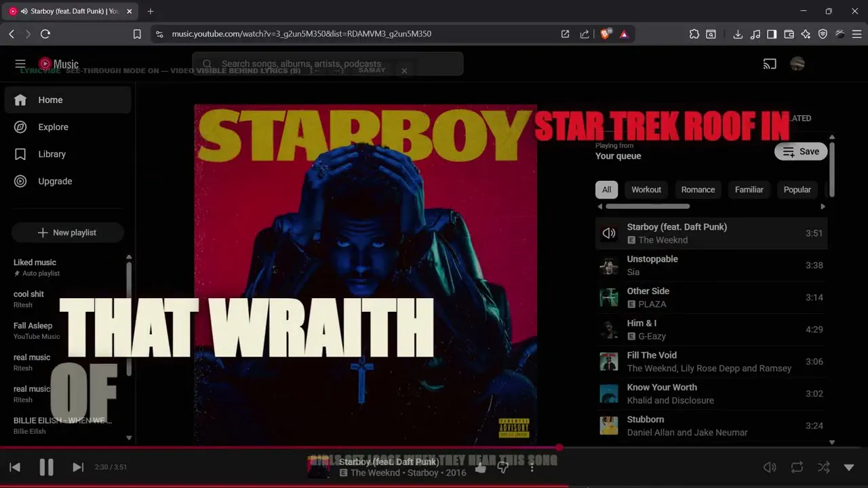Save the queue with Save button
This screenshot has height=488, width=868.
[x=801, y=151]
